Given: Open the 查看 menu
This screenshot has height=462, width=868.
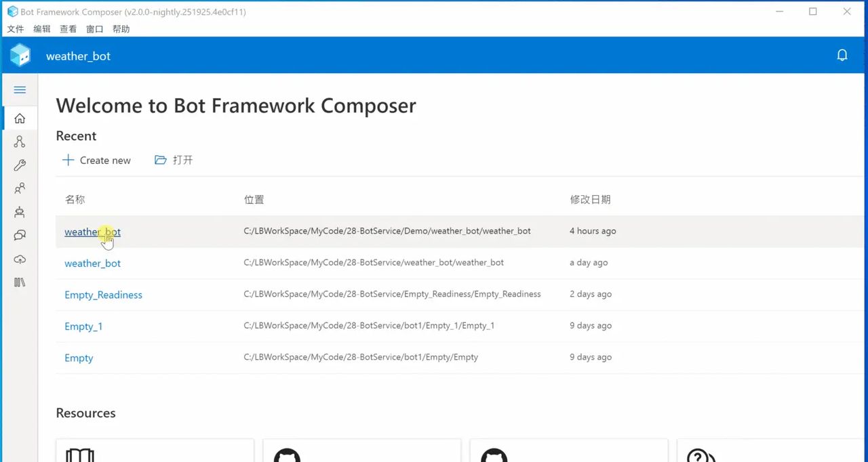Looking at the screenshot, I should [x=68, y=29].
